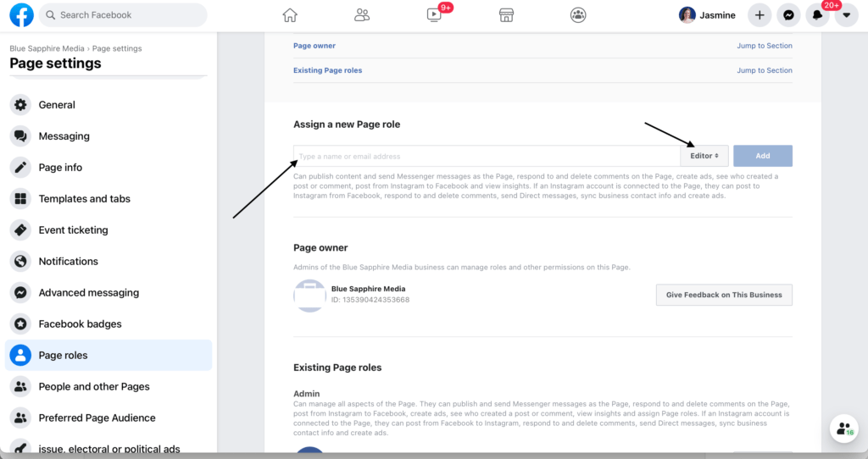
Task: Click the Page owner link
Action: [x=314, y=46]
